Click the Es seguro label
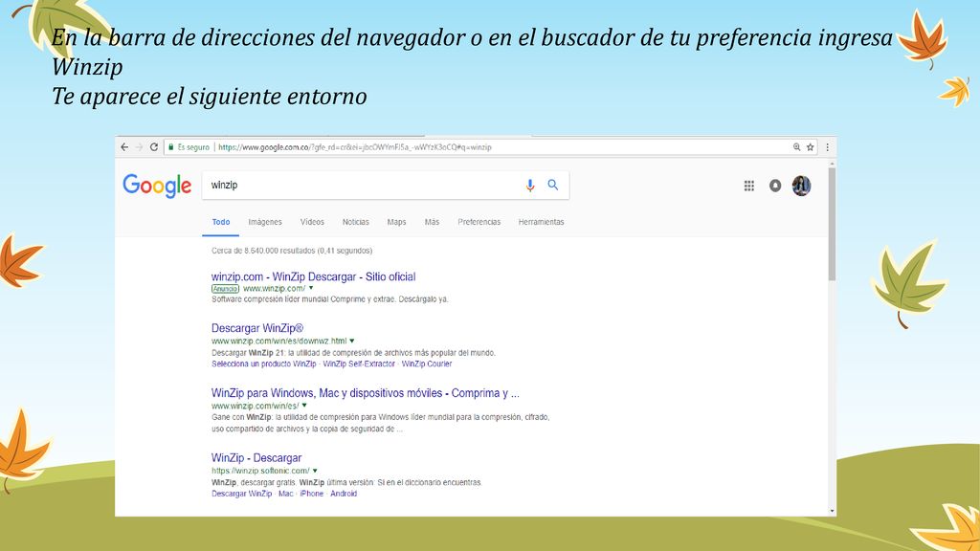The height and width of the screenshot is (551, 980). pyautogui.click(x=193, y=147)
